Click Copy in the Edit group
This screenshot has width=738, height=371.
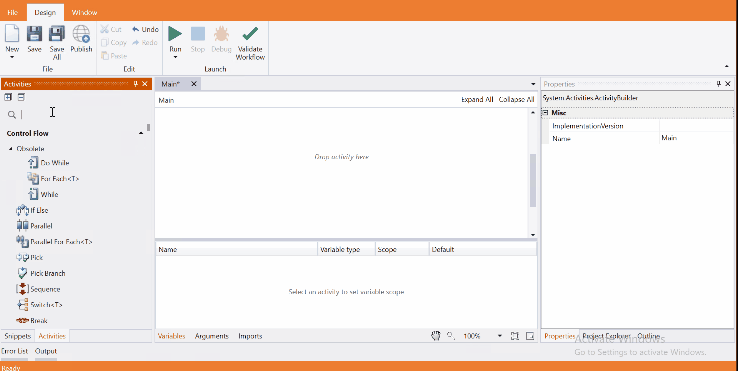tap(113, 42)
